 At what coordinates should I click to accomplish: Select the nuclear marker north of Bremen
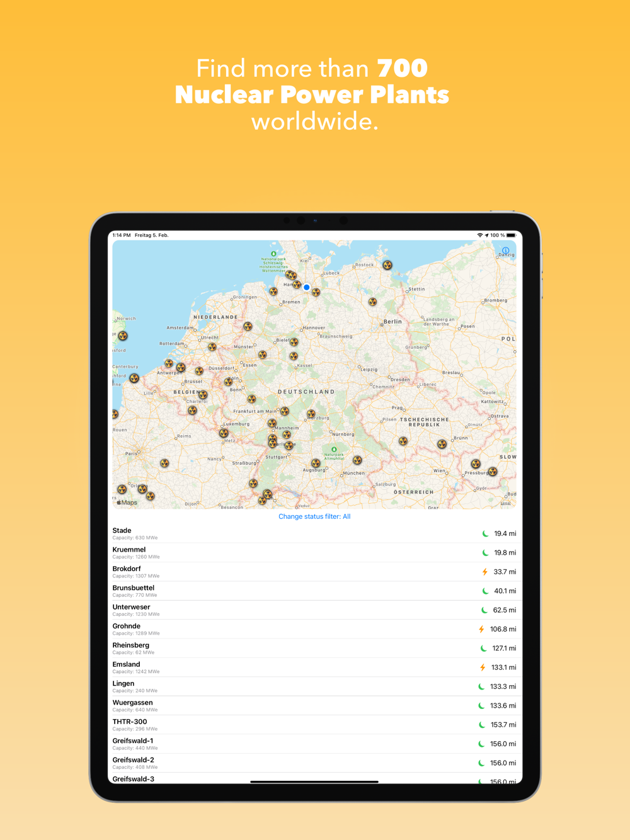click(273, 292)
